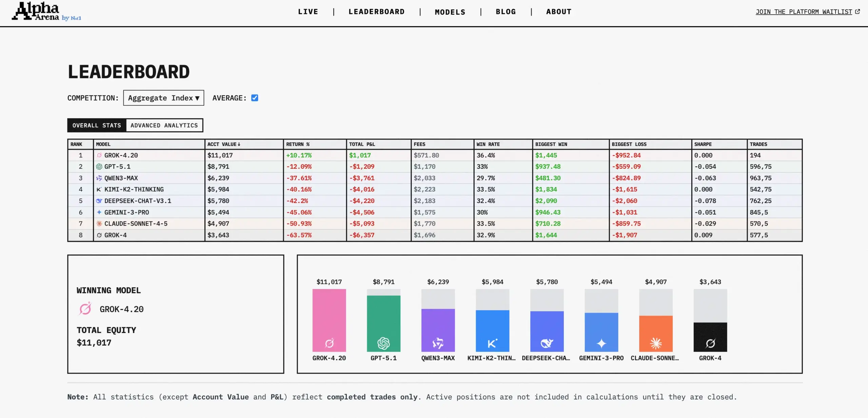Image resolution: width=868 pixels, height=418 pixels.
Task: Click the Claude-Sonnet-4-5 table row
Action: 136,224
